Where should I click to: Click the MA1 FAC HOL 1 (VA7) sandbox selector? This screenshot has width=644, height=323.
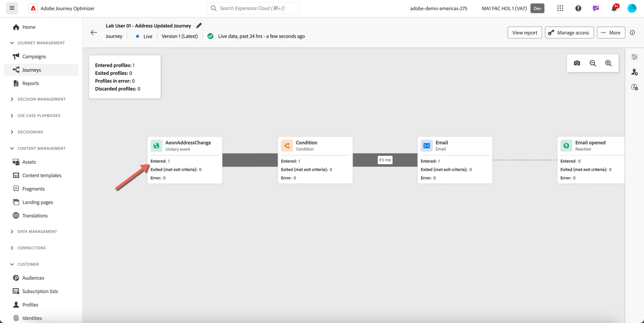[x=504, y=8]
